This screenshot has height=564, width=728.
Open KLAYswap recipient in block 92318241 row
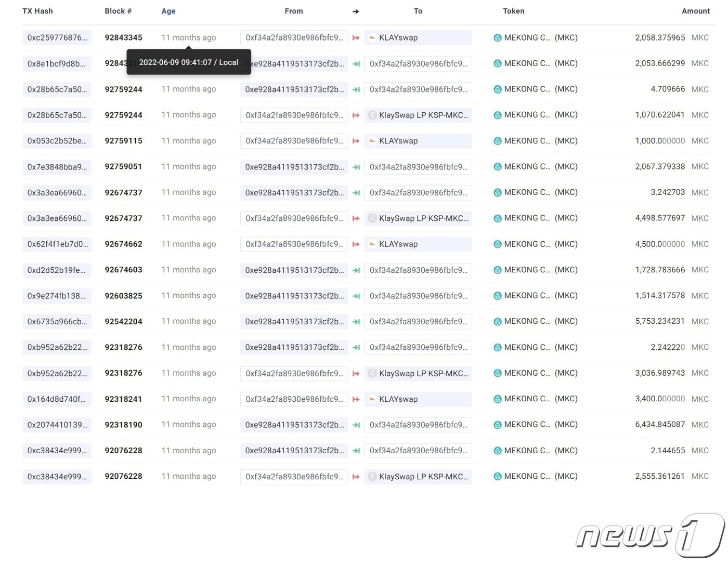(x=398, y=399)
